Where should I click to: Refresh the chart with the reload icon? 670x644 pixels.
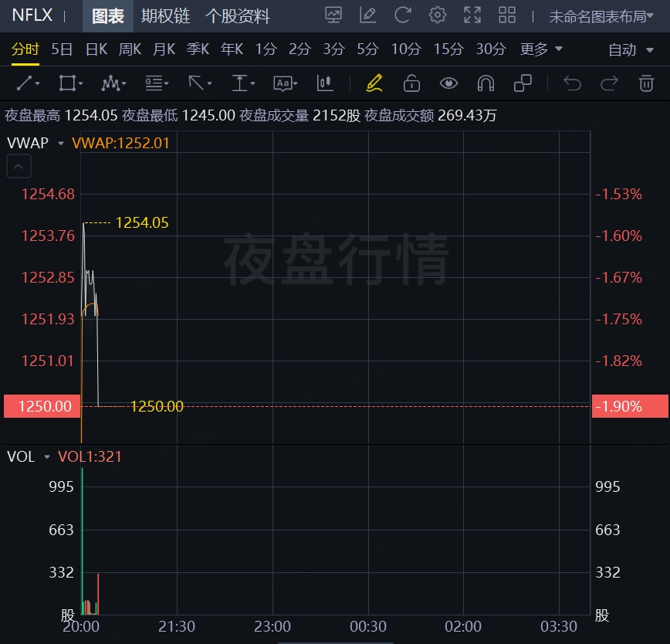pyautogui.click(x=402, y=15)
